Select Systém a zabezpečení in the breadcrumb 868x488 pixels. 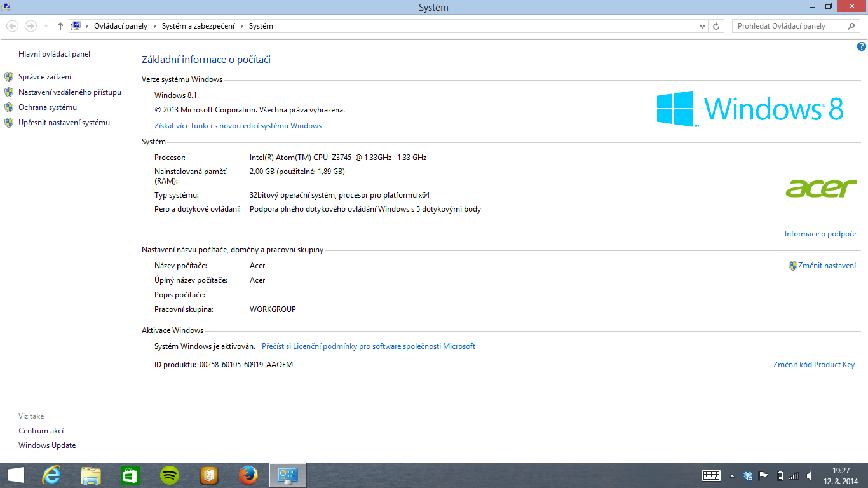pyautogui.click(x=198, y=26)
